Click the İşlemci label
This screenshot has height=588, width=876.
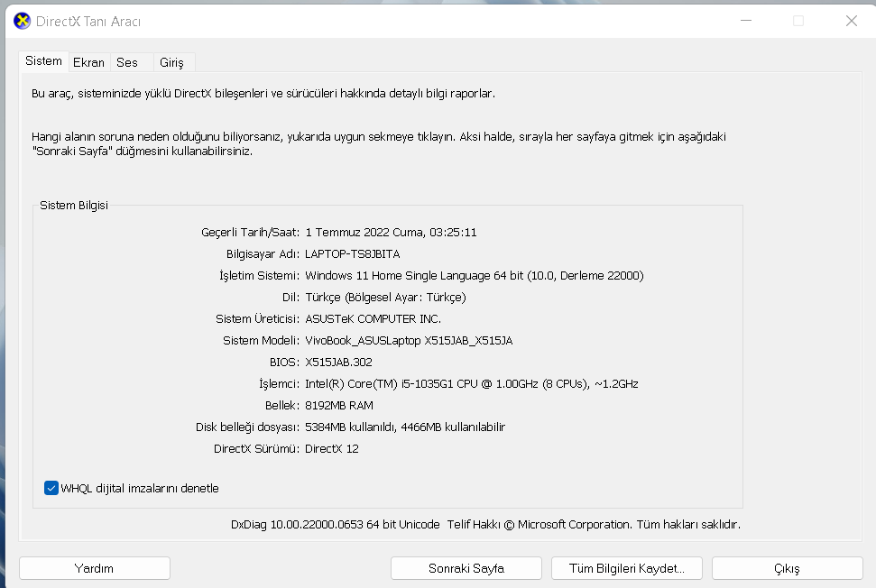280,384
